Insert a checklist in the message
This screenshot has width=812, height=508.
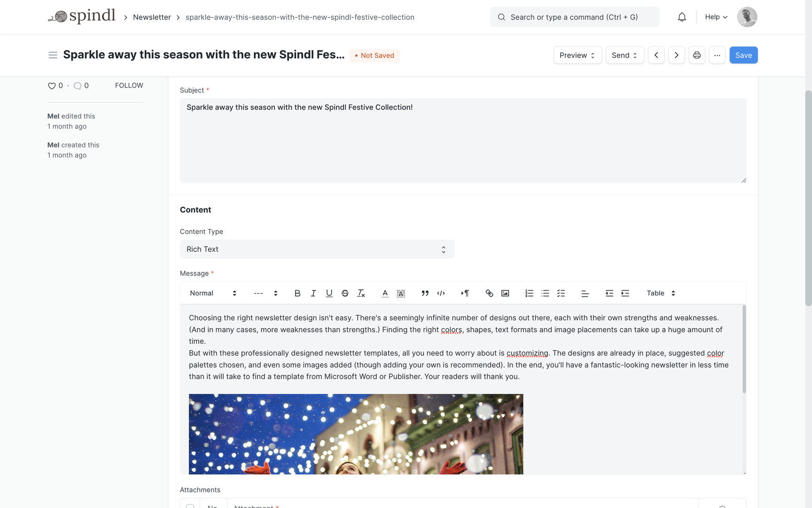[x=561, y=293]
